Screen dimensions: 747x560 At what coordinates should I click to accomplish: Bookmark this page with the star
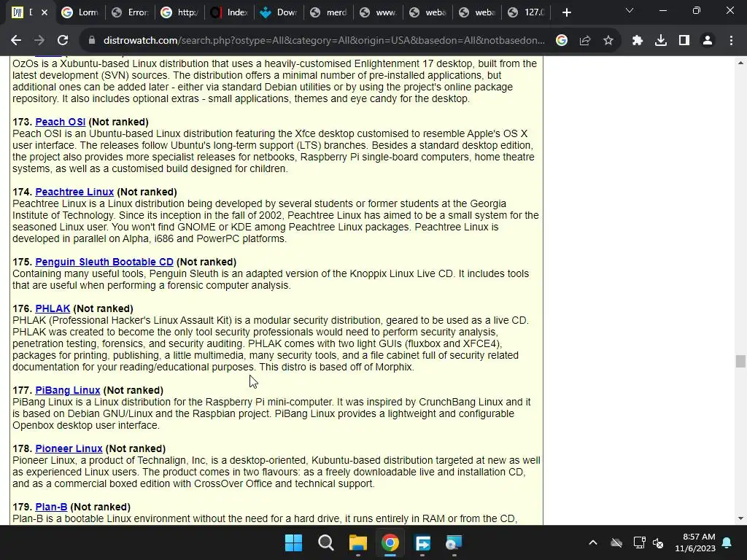(608, 41)
